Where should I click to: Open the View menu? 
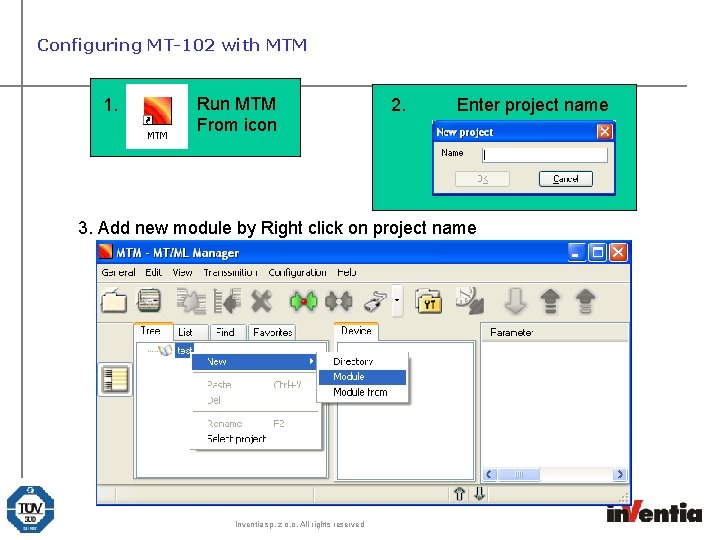[182, 272]
